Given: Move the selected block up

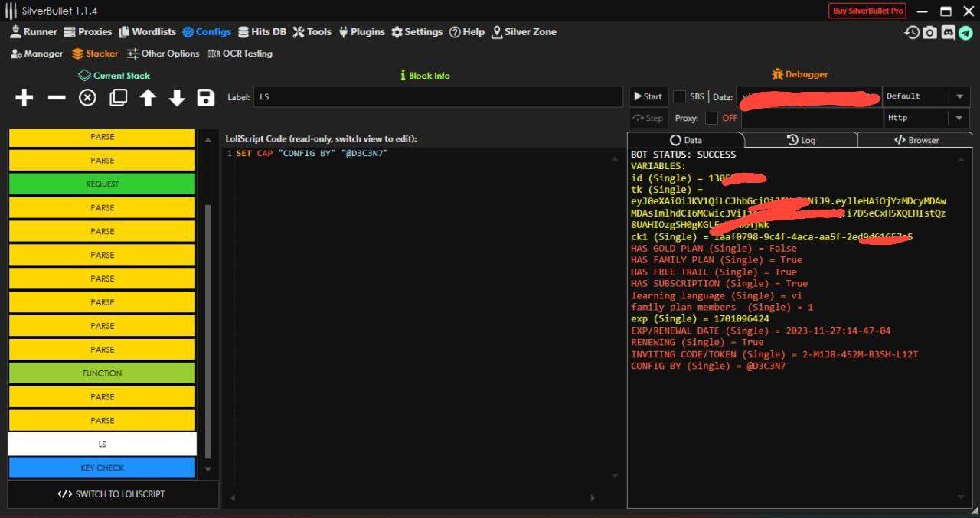Looking at the screenshot, I should click(148, 97).
